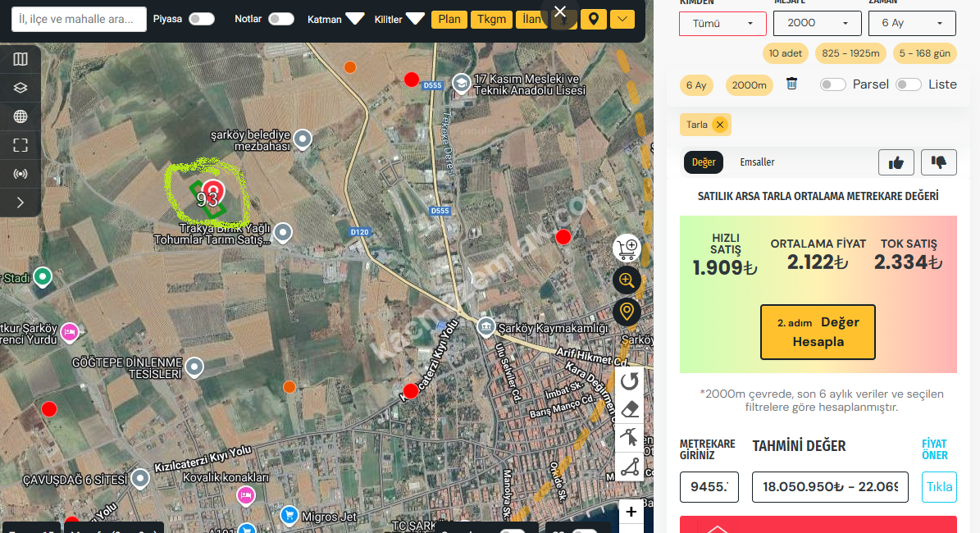Click the magnifier zoom-in search icon

click(x=627, y=280)
